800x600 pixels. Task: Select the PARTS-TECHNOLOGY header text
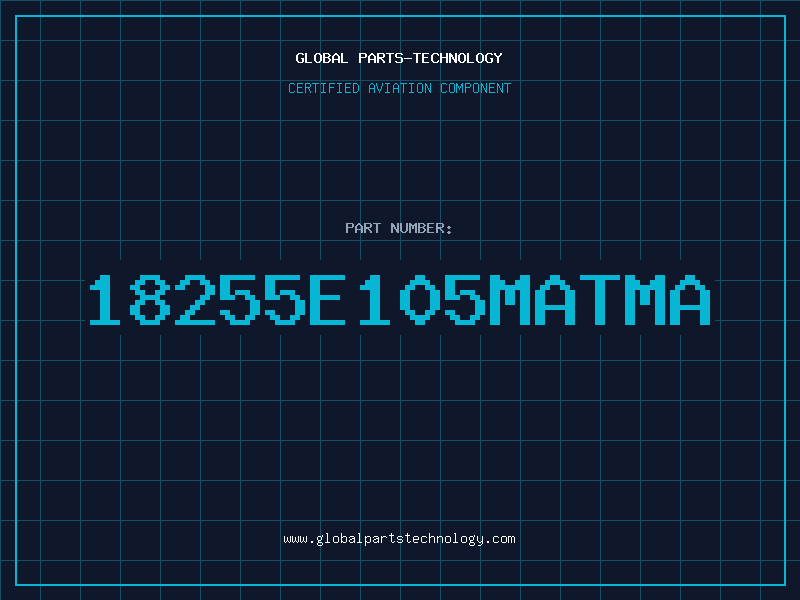430,58
